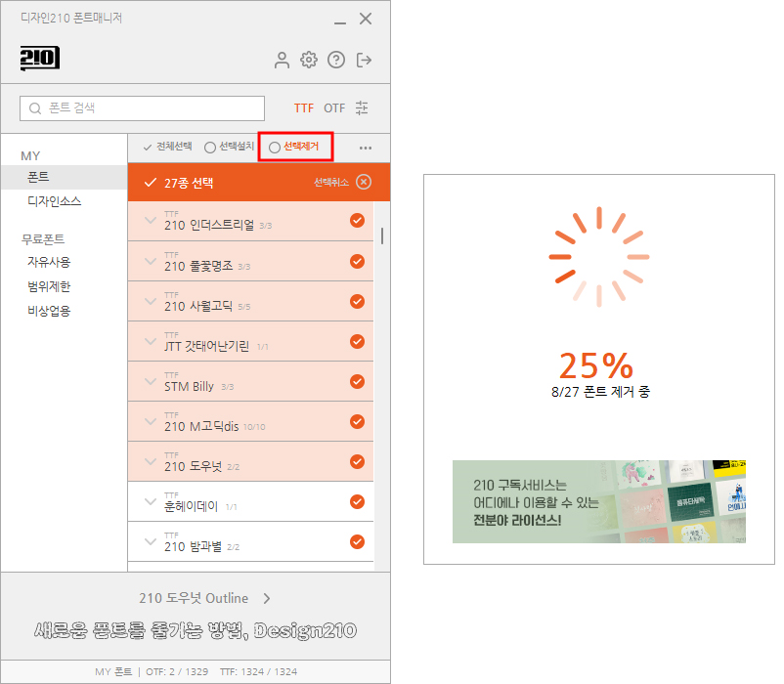
Task: Click the 디자인210 폰트매니저 window title
Action: point(71,18)
